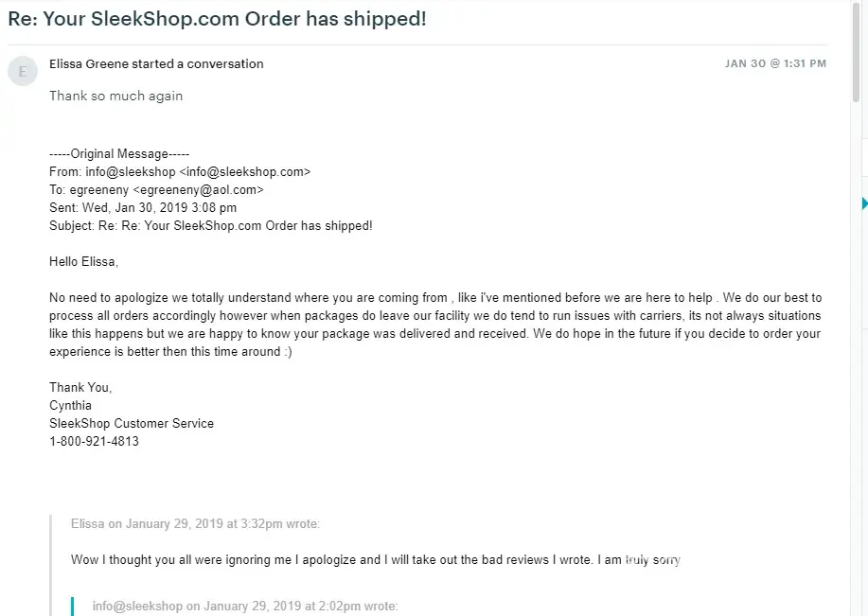Click Cynthia's name in the signature
Screen dimensions: 868x616
click(x=70, y=405)
